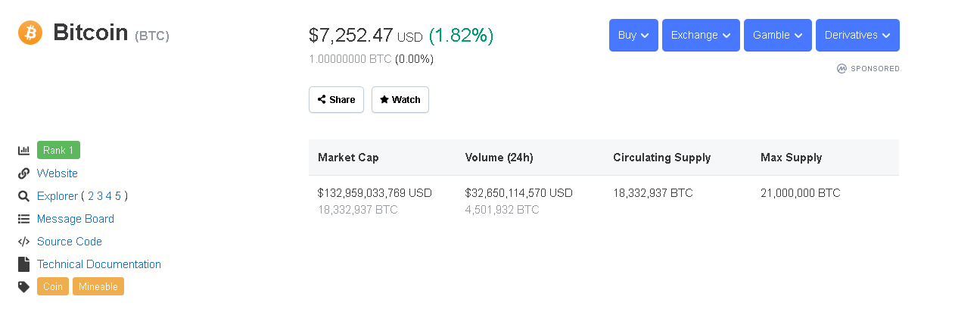Open the Website link
The image size is (980, 334).
click(58, 173)
